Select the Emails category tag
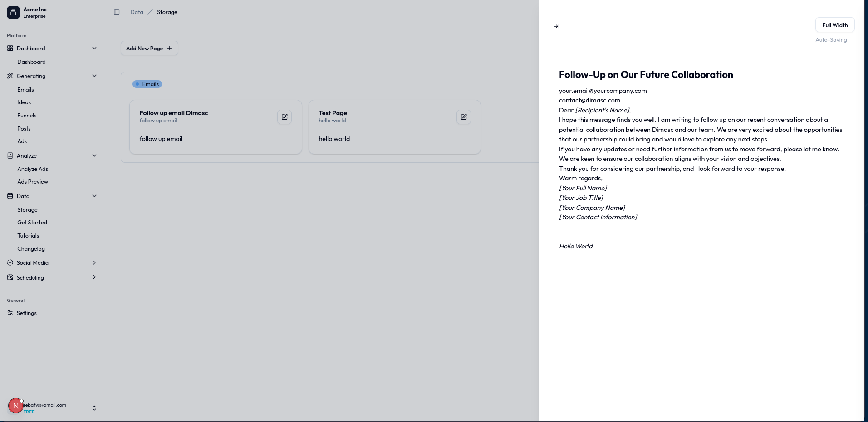The height and width of the screenshot is (422, 868). click(x=147, y=84)
